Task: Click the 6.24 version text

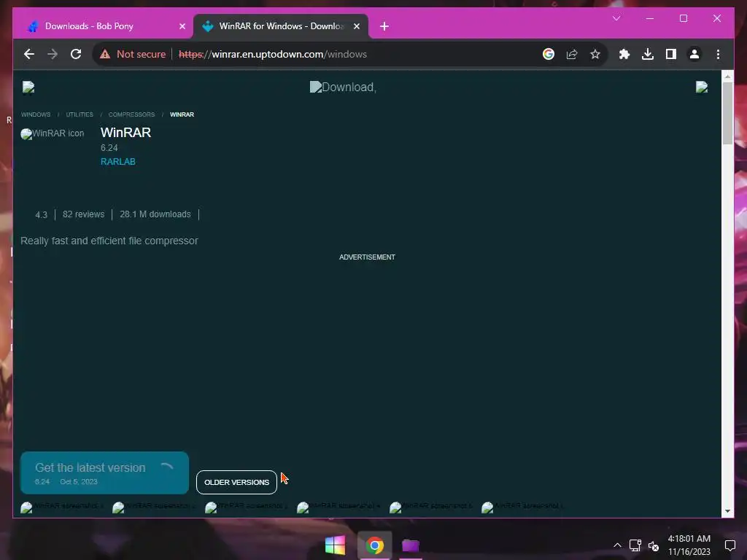Action: pyautogui.click(x=109, y=148)
